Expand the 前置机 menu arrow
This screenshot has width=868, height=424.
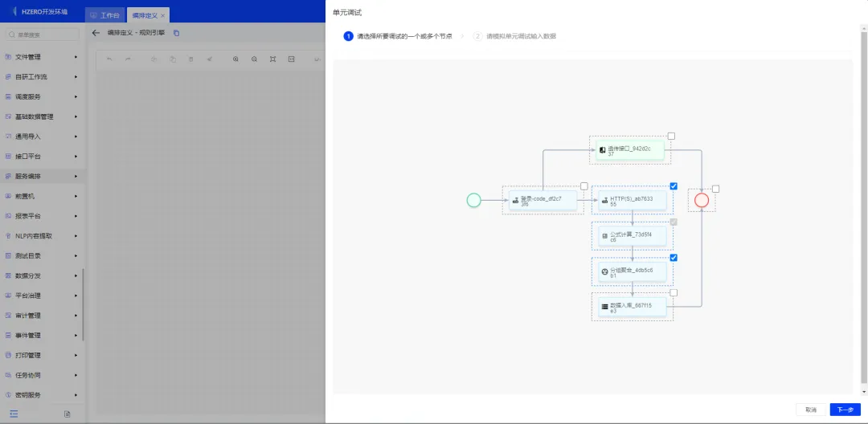pyautogui.click(x=76, y=196)
